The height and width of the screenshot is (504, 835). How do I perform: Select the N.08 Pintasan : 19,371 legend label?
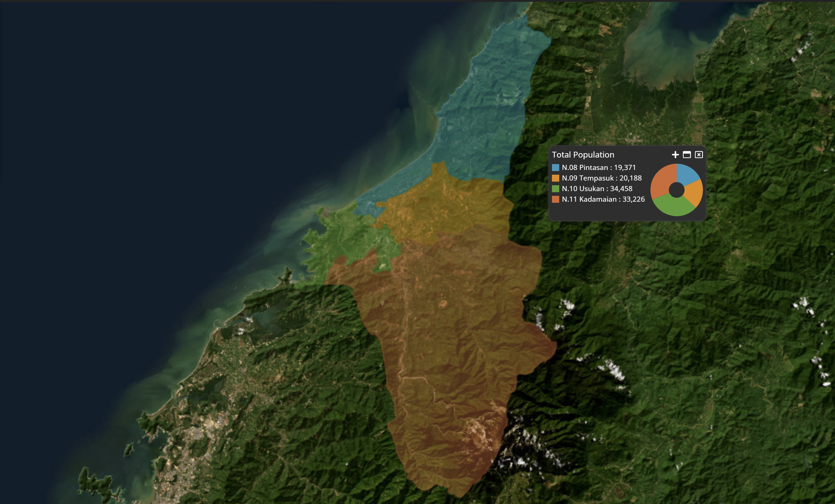[599, 168]
